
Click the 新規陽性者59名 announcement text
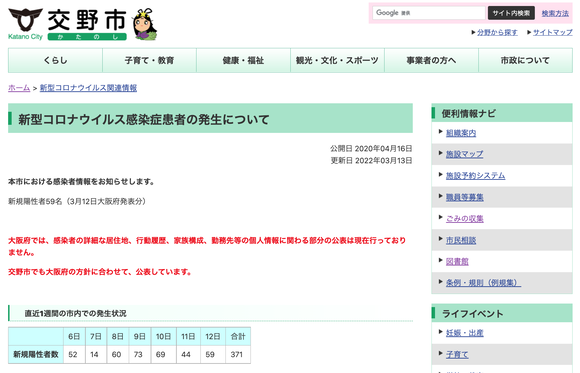tap(77, 201)
